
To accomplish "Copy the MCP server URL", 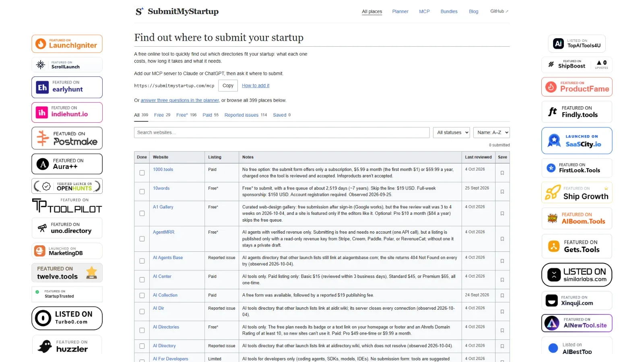I will pos(228,86).
